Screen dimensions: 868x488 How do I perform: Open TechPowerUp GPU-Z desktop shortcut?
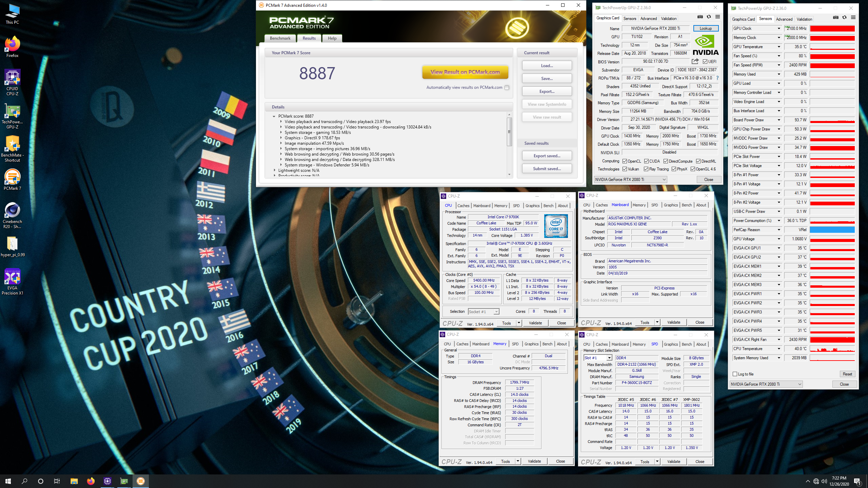coord(13,116)
